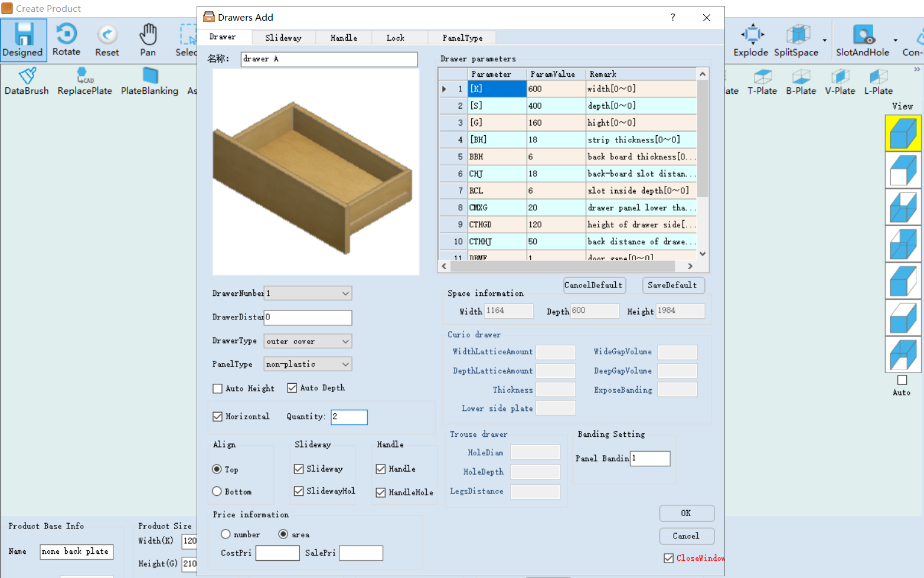Click the Panel Banding input field
Viewport: 924px width, 578px height.
click(x=650, y=458)
